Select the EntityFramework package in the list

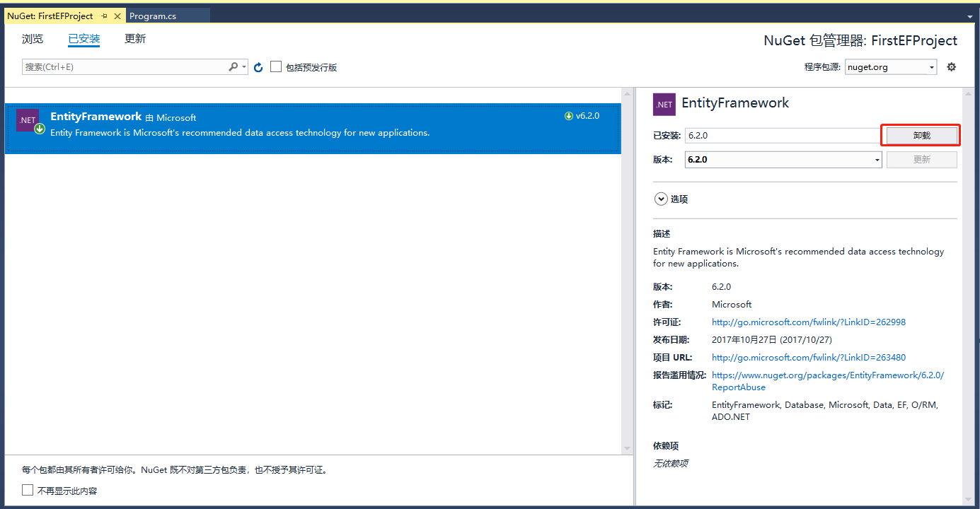(313, 128)
